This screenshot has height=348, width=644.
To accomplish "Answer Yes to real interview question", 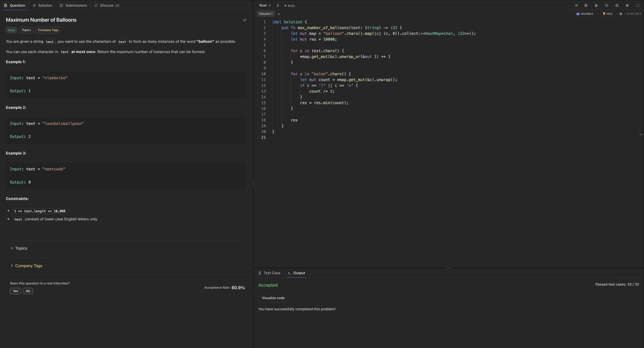I will pos(15,291).
